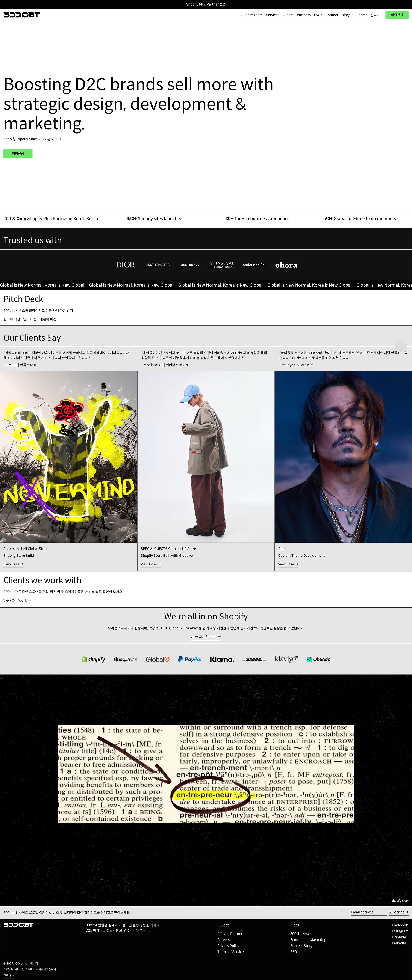This screenshot has width=412, height=980.
Task: Open the Services menu item
Action: 272,15
